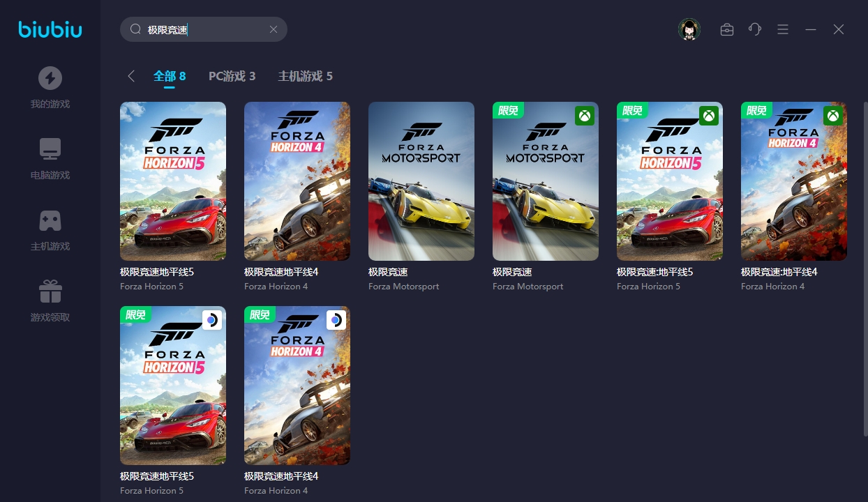868x502 pixels.
Task: Click the search magnifier icon
Action: point(135,29)
